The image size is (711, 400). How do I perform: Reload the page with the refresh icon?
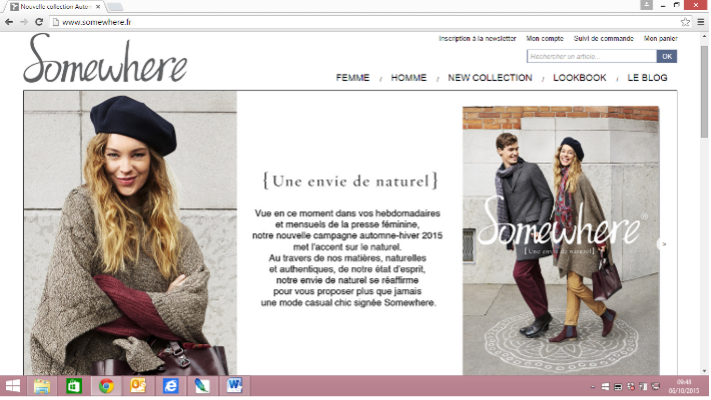(x=39, y=21)
